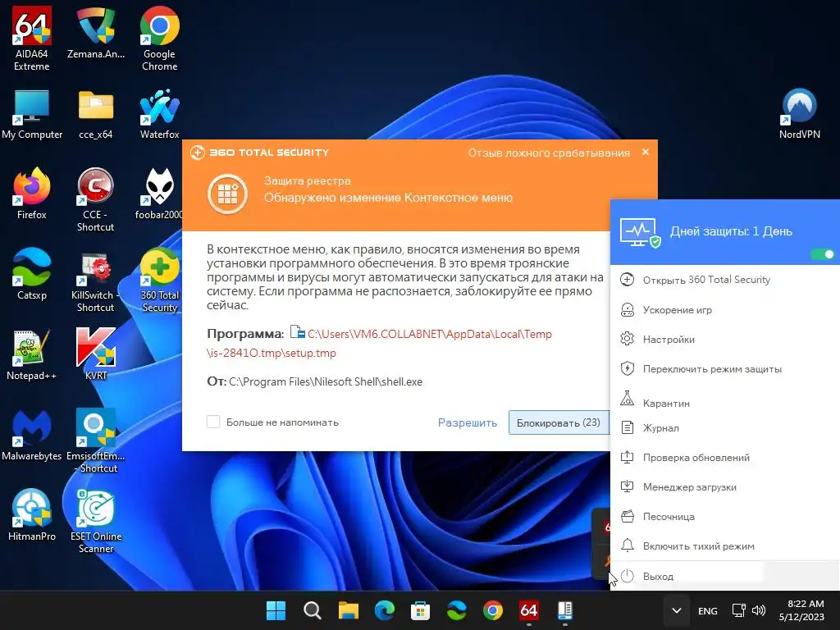Close the 360 Total Security alert
Viewport: 840px width, 630px height.
(x=646, y=152)
